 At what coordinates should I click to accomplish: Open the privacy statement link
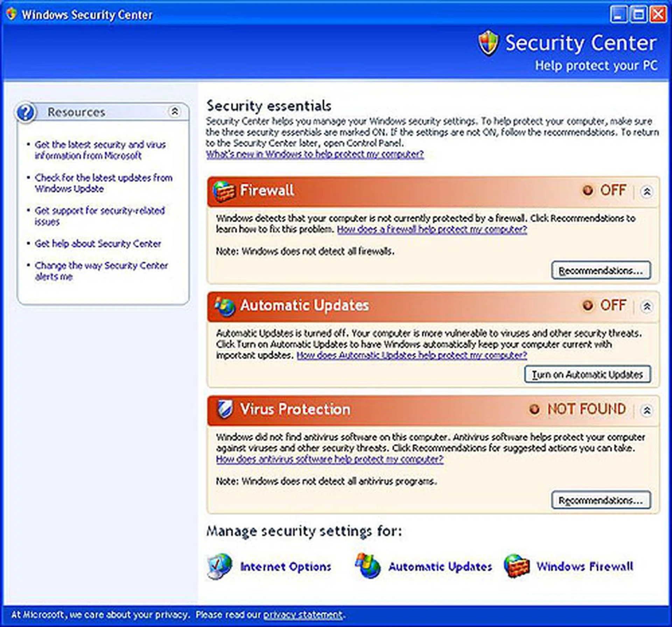point(303,615)
